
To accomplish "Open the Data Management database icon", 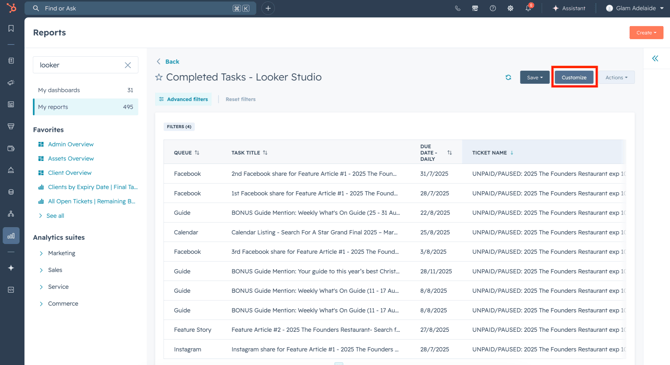I will pos(11,192).
